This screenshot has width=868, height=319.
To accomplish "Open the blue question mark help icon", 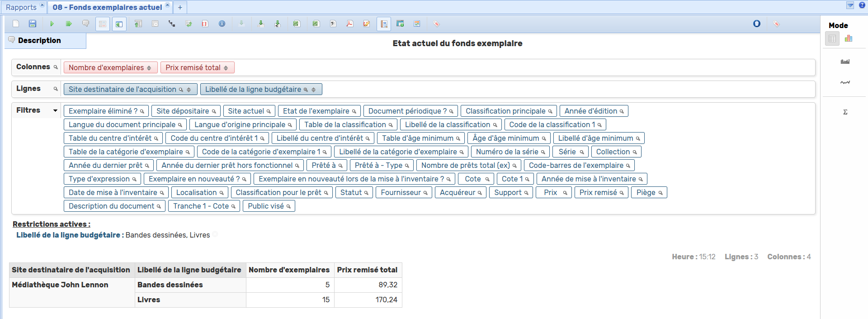I will point(862,5).
